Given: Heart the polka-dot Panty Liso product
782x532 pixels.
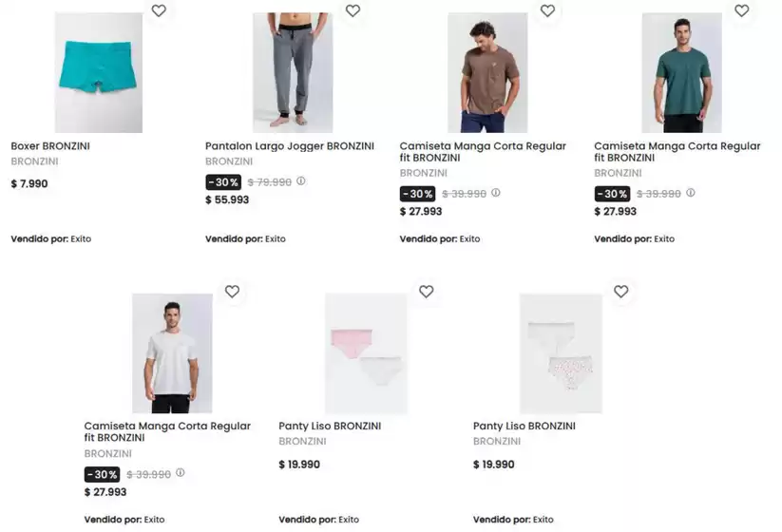Looking at the screenshot, I should click(x=620, y=292).
